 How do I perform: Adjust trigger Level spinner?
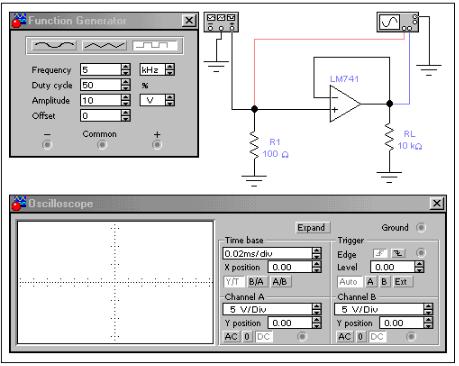pyautogui.click(x=419, y=267)
